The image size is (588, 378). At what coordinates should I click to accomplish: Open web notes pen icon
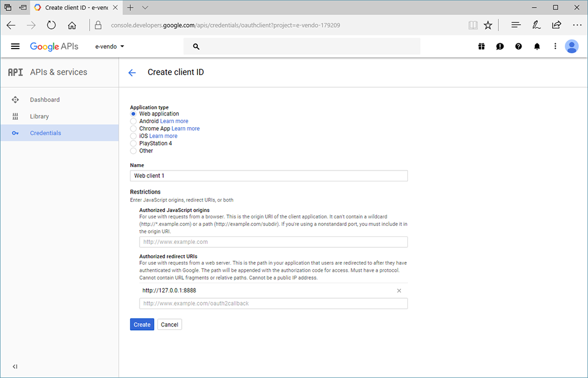(x=536, y=25)
